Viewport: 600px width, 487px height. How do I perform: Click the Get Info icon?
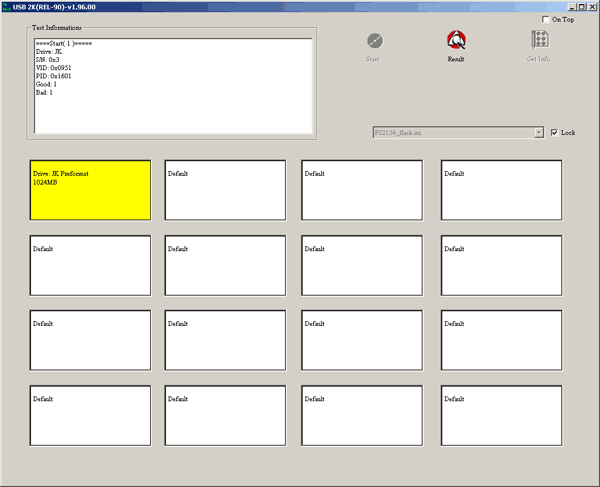tap(539, 41)
